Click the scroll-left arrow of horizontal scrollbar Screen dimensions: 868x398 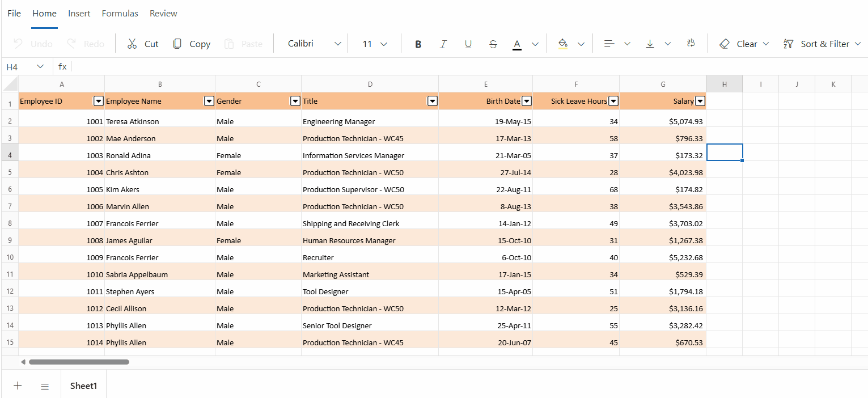coord(23,362)
